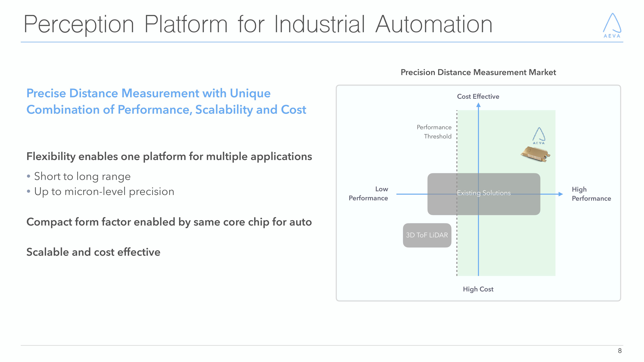644x362 pixels.
Task: Click chart title 'Precision Distance Measurement Market'
Action: 478,72
